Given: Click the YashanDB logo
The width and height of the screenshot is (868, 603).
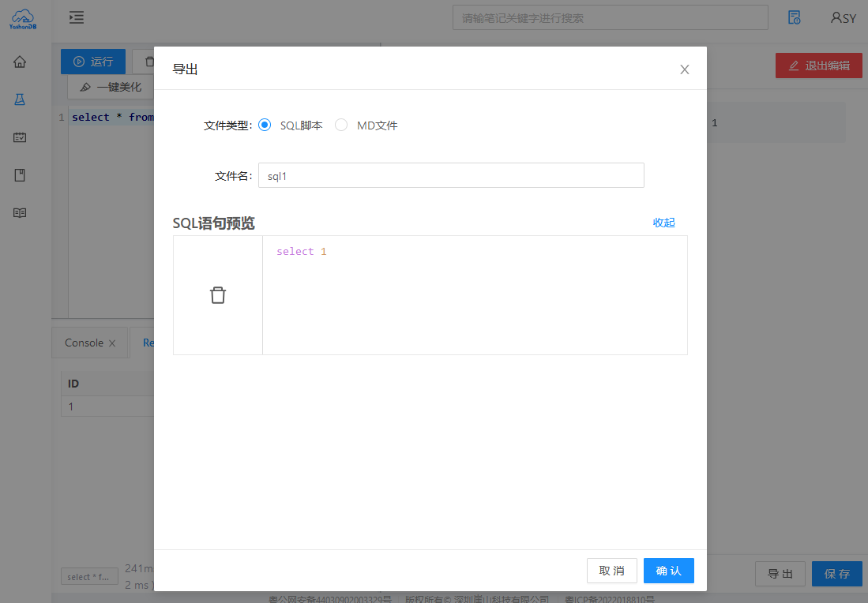Looking at the screenshot, I should coord(23,19).
